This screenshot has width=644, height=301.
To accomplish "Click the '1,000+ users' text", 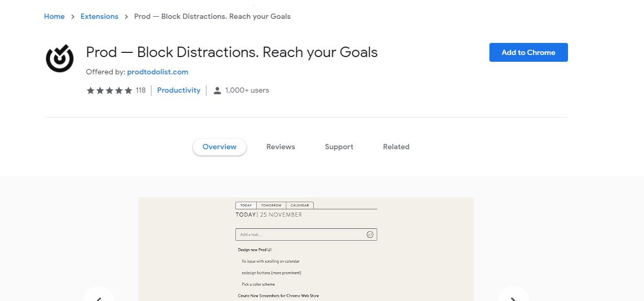I will click(x=247, y=90).
